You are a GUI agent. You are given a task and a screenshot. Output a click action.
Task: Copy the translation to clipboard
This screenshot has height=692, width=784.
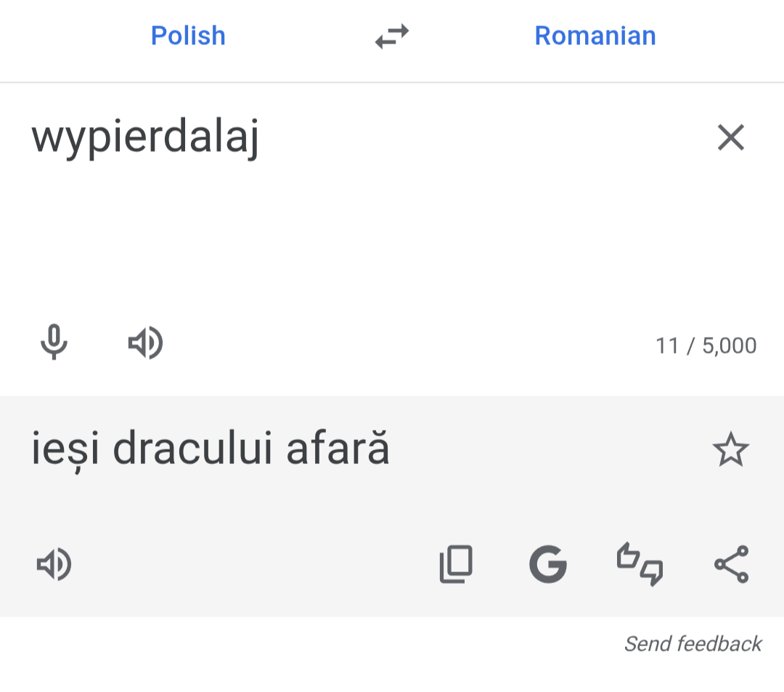click(x=456, y=565)
